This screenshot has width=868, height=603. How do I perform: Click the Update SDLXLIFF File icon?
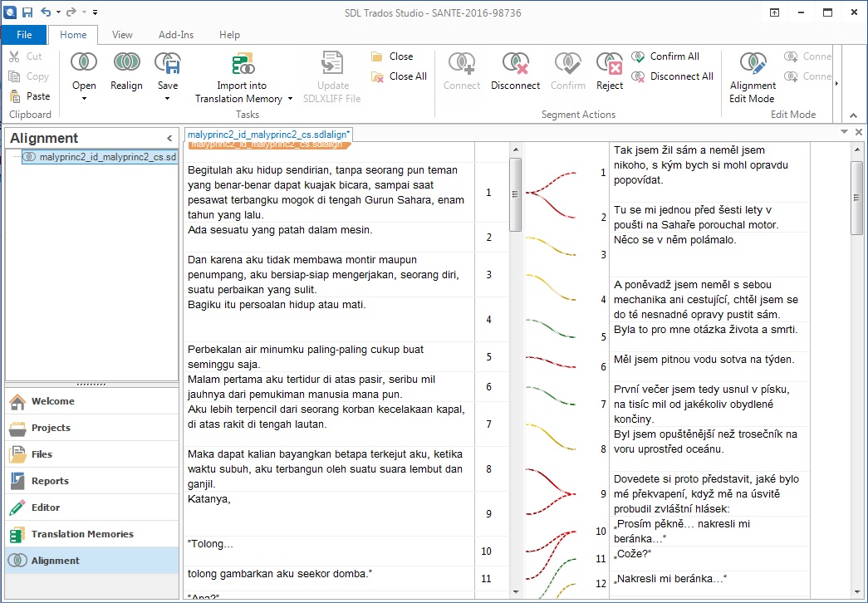332,63
